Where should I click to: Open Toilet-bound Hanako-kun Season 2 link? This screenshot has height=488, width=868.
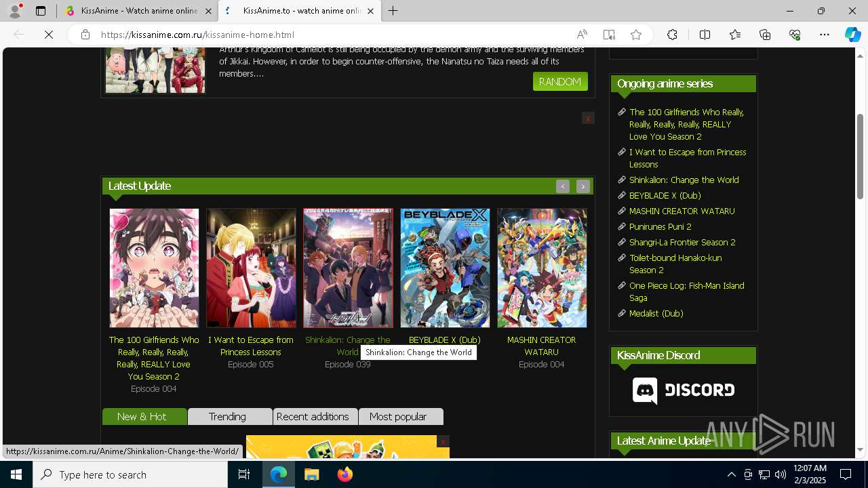click(x=675, y=264)
